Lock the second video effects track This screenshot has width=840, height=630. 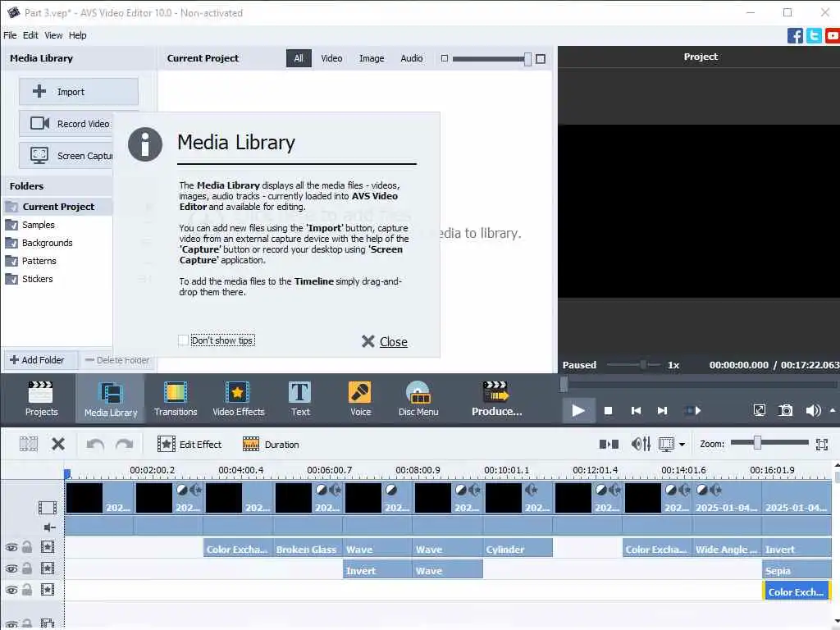coord(27,568)
